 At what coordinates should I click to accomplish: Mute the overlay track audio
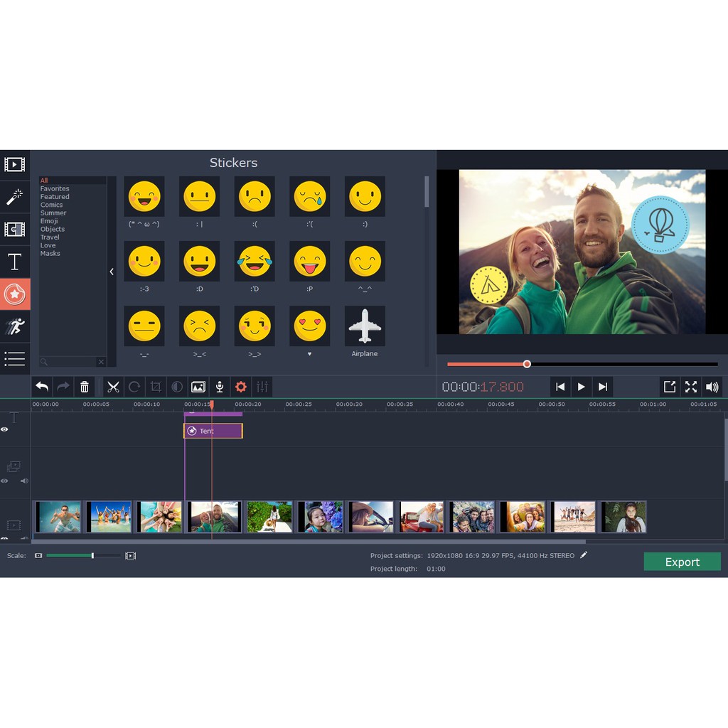[24, 481]
